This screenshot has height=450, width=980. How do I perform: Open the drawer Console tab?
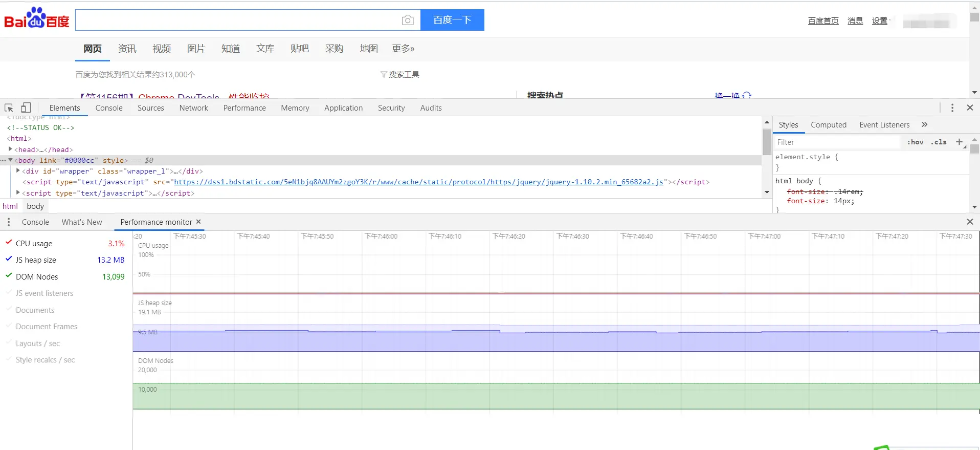(35, 222)
